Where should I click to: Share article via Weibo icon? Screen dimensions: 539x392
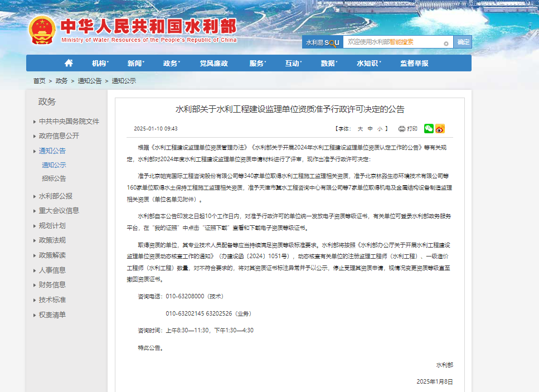point(440,129)
